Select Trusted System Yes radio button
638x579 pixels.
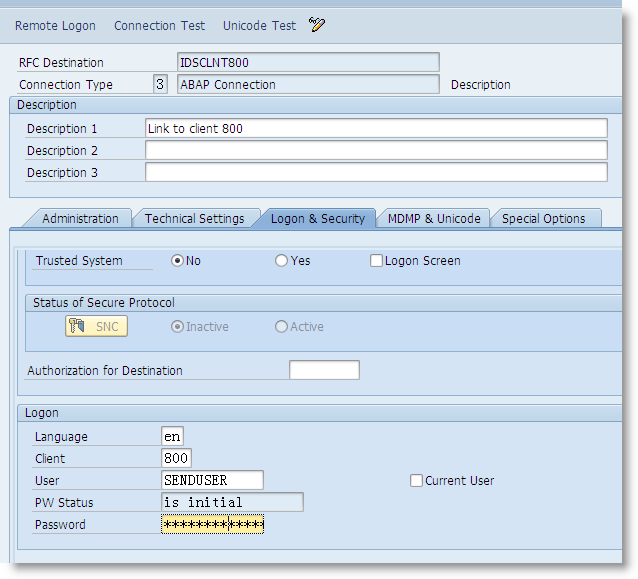tap(282, 260)
